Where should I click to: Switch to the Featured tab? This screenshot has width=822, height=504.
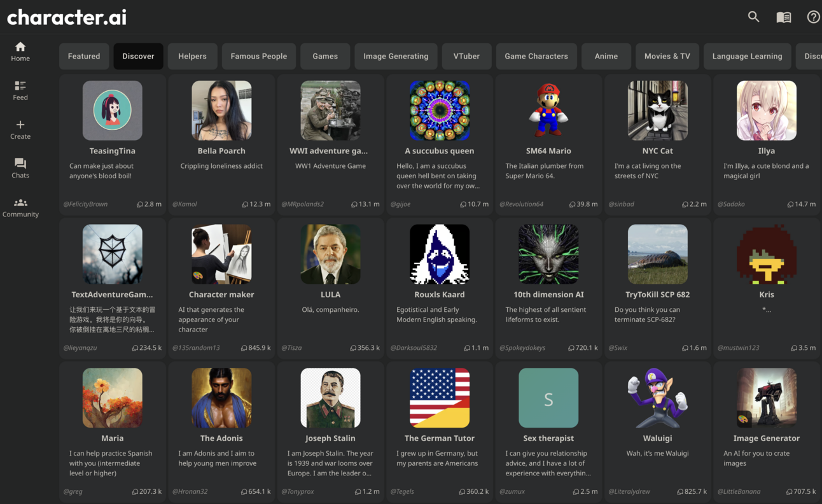click(84, 56)
